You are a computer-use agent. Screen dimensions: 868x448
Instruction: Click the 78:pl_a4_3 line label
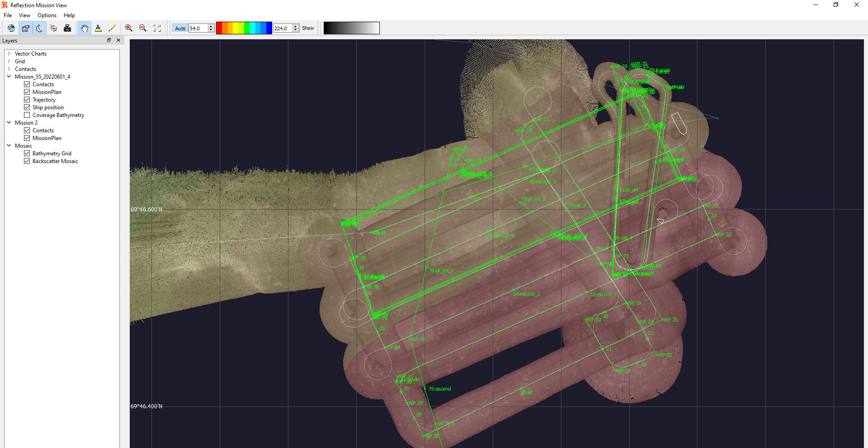441,271
